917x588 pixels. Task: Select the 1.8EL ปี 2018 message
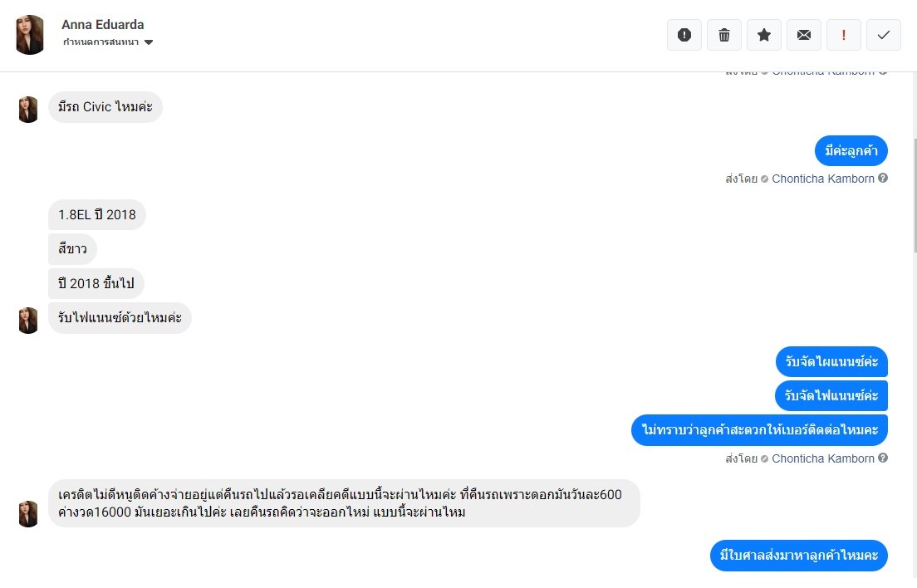[96, 215]
